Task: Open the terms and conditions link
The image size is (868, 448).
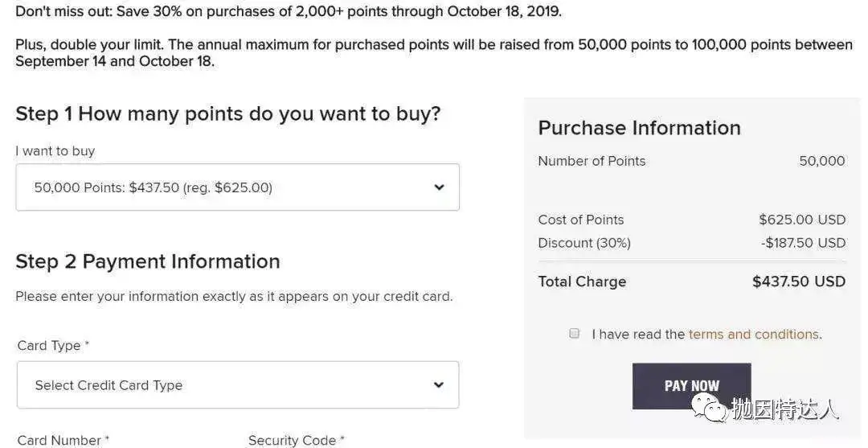Action: [754, 334]
